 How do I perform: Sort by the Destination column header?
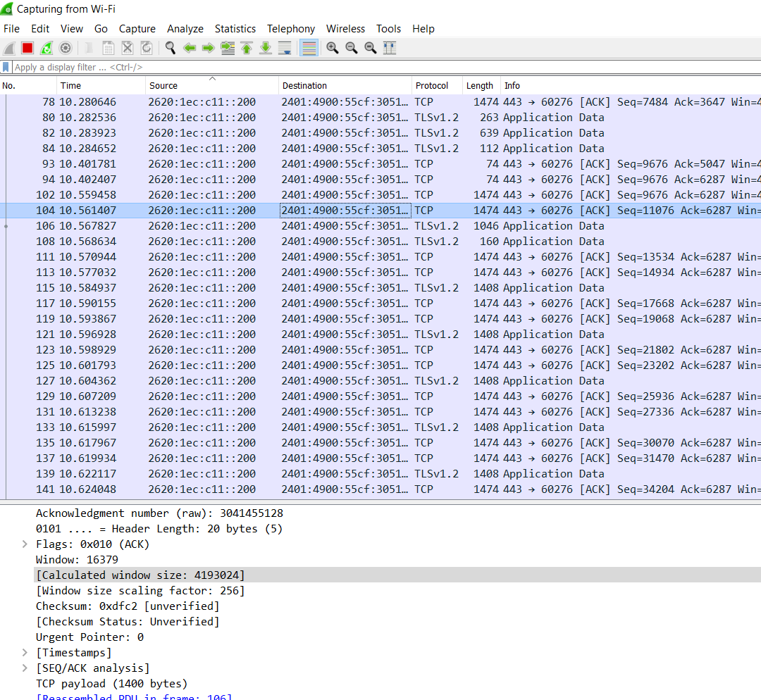[345, 86]
